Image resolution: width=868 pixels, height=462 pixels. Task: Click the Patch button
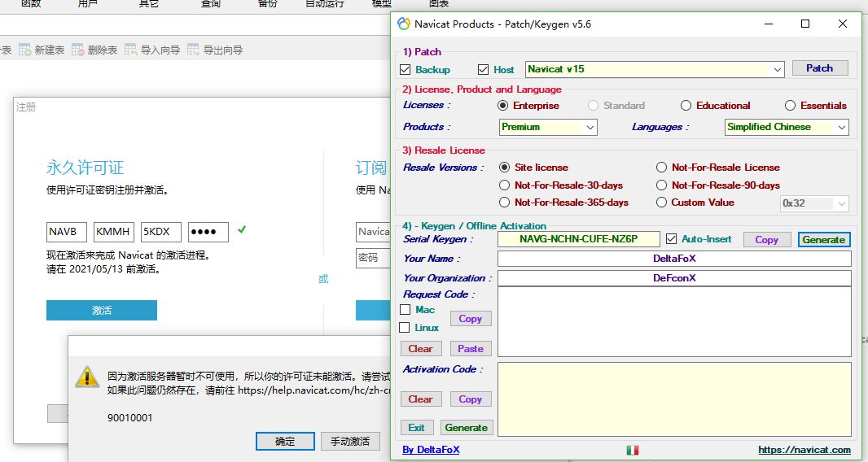pos(820,68)
